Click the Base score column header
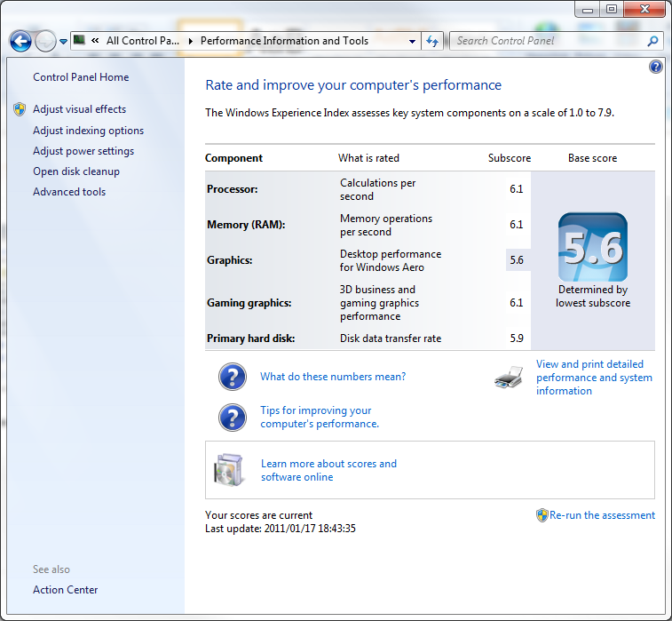Screen dimensions: 672x621 pyautogui.click(x=593, y=158)
